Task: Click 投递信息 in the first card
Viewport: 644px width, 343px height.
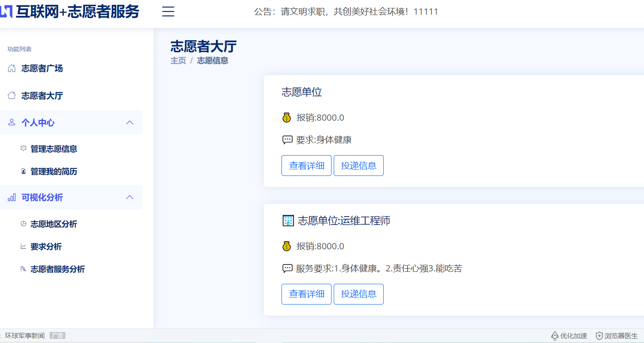Action: pos(359,165)
